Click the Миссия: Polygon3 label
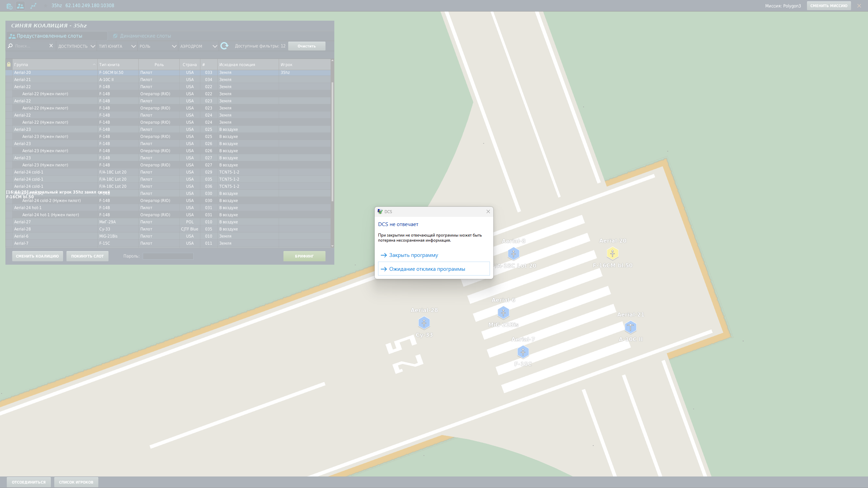Viewport: 868px width, 488px height. point(783,6)
